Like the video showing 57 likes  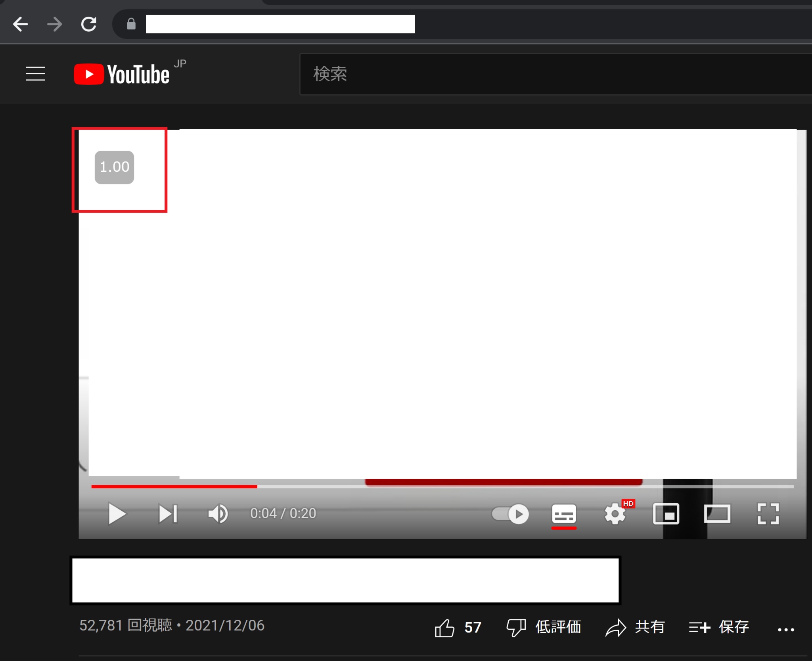(x=446, y=627)
